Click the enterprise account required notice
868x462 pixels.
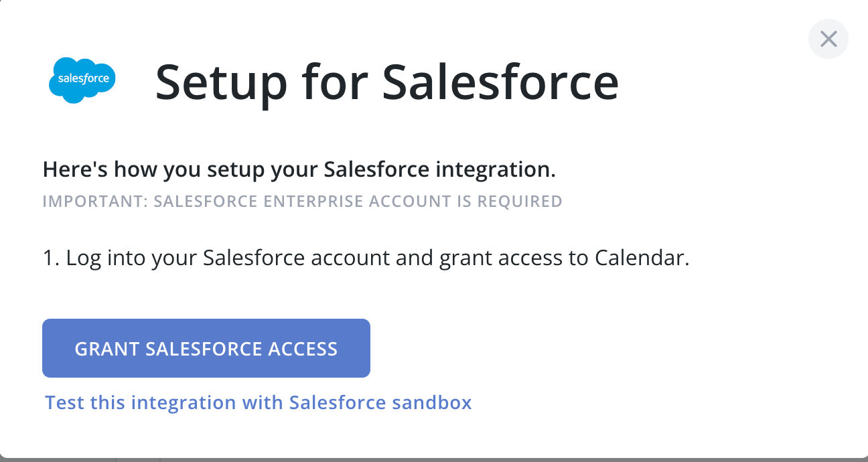pyautogui.click(x=302, y=201)
